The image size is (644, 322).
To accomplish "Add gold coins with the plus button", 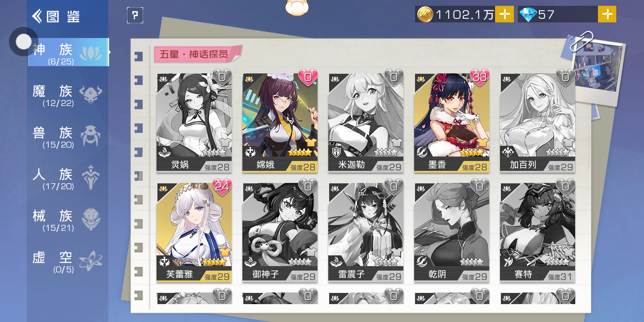I will point(504,14).
